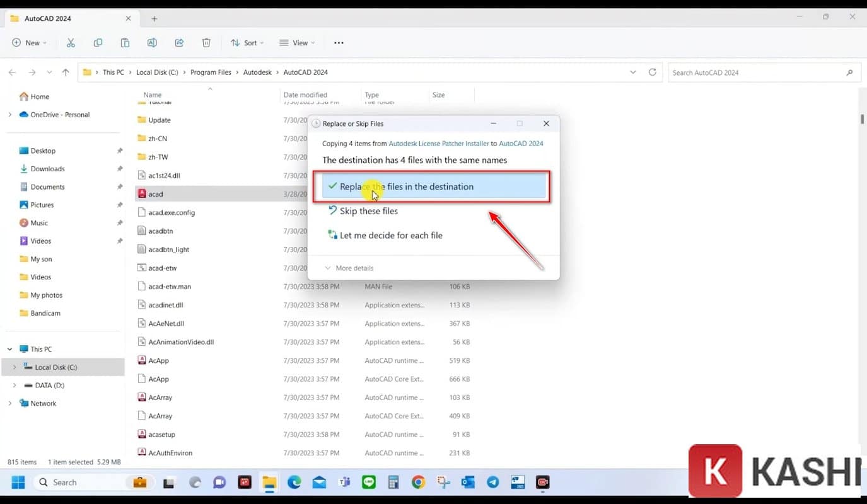Collapse This PC in the sidebar
867x504 pixels.
click(10, 348)
